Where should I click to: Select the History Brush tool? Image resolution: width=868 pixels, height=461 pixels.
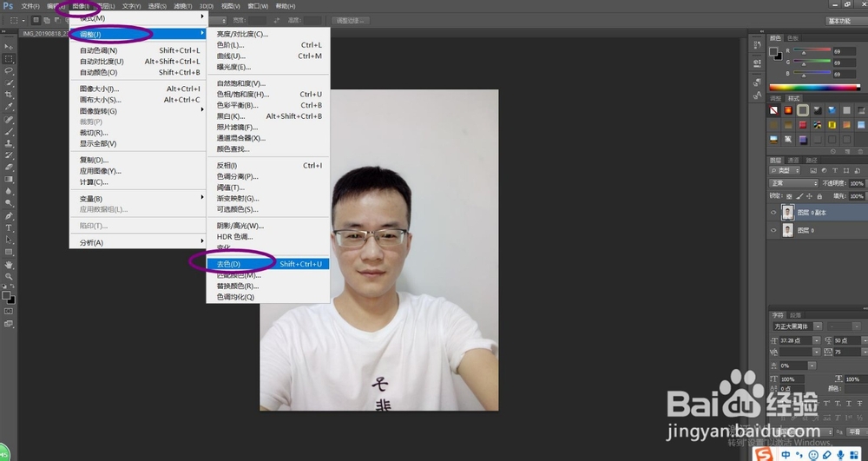[x=9, y=155]
